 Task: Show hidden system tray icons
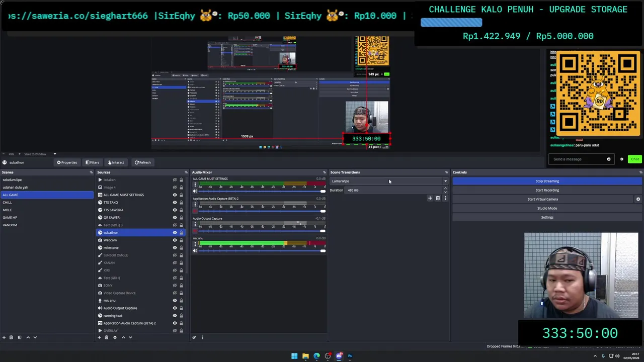click(595, 356)
